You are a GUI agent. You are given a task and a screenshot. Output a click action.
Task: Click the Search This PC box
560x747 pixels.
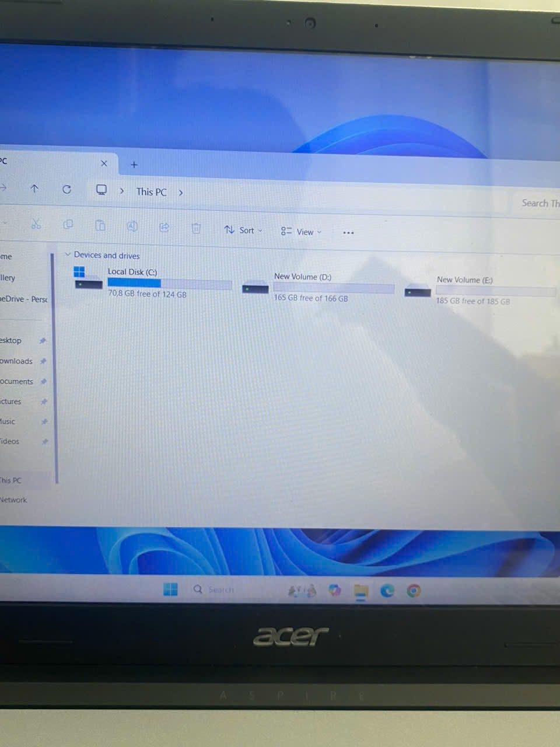tap(538, 203)
